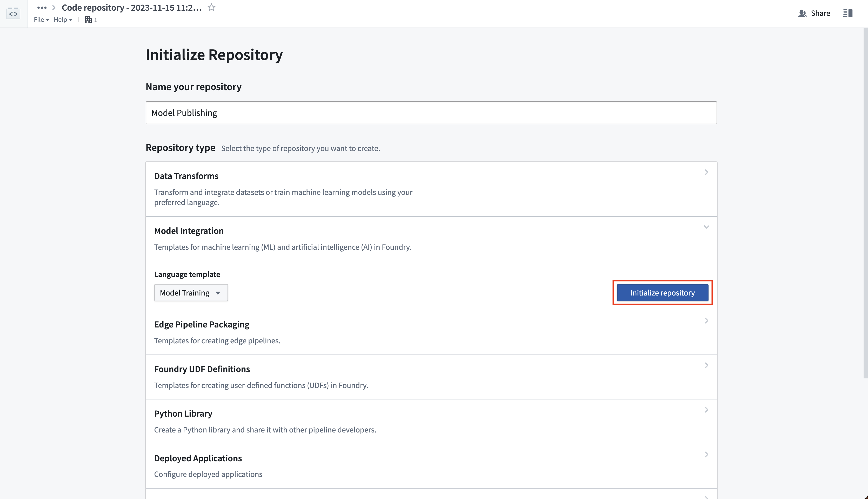The width and height of the screenshot is (868, 499).
Task: Click the repository name input field
Action: [431, 113]
